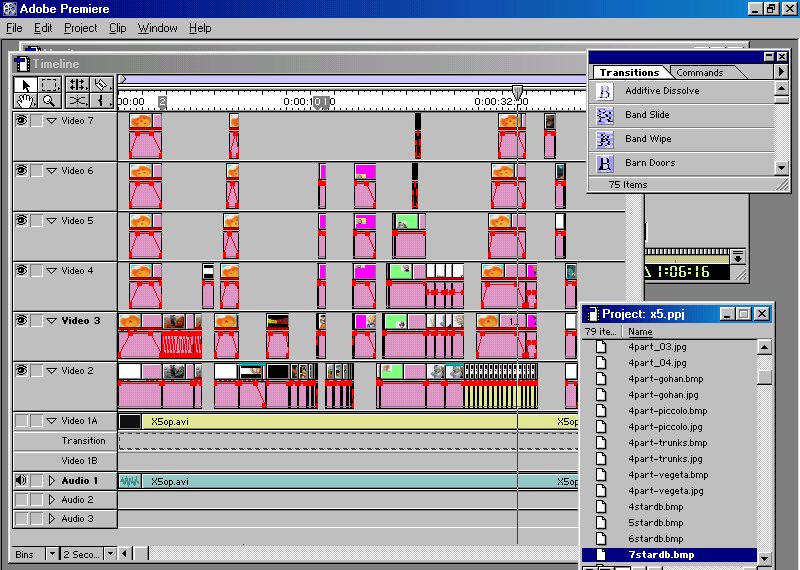Viewport: 800px width, 570px height.
Task: Click the work area bar start handle
Action: coord(122,79)
